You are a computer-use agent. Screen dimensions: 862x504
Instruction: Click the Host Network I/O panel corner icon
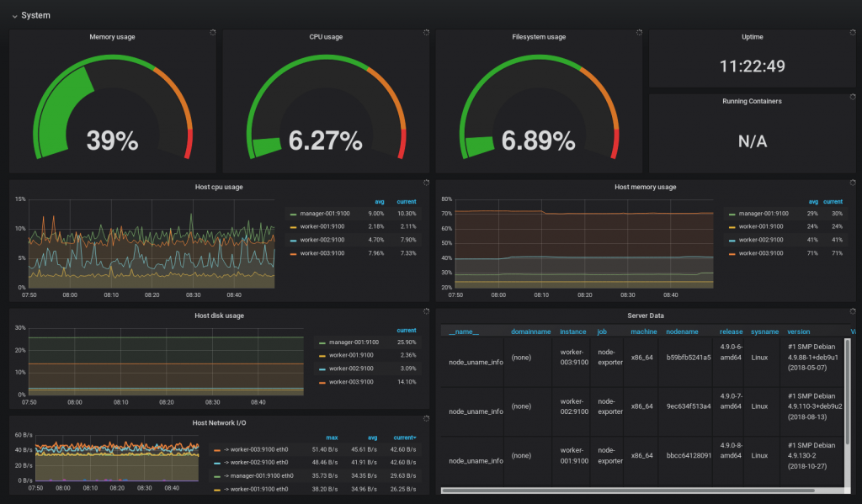point(426,419)
